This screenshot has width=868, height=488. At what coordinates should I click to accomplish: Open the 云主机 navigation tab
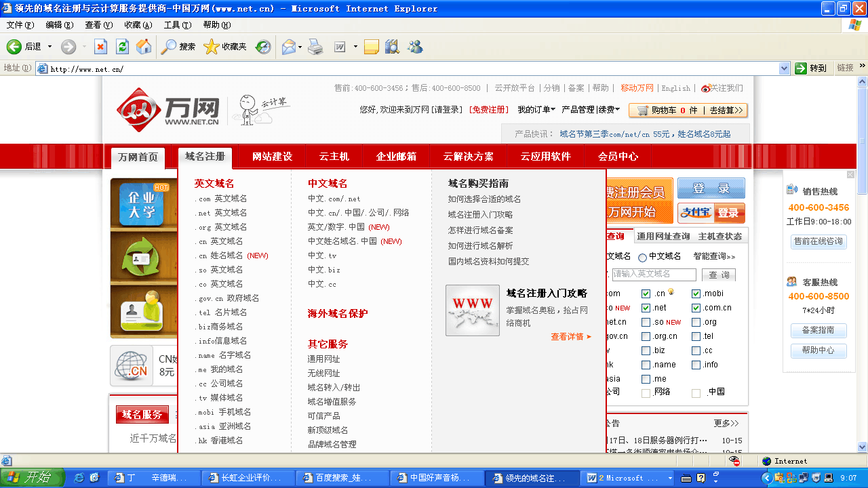coord(334,157)
